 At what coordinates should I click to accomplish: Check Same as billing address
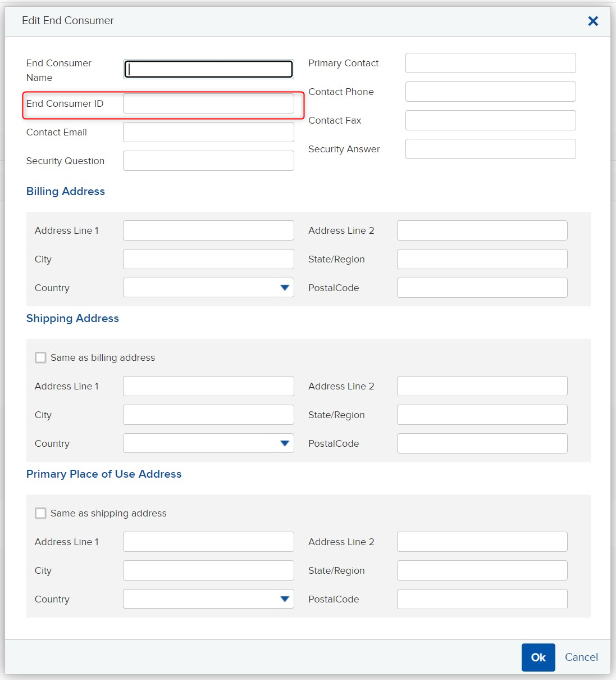click(40, 357)
